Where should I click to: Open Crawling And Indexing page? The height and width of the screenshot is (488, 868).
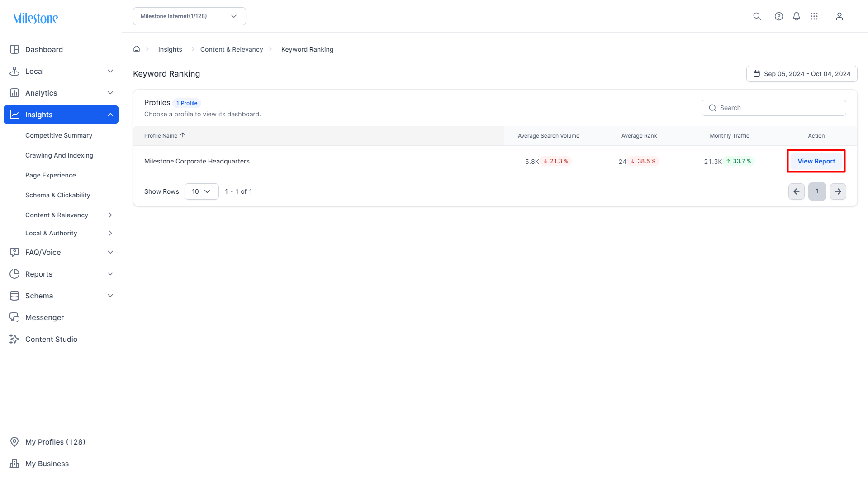(59, 155)
